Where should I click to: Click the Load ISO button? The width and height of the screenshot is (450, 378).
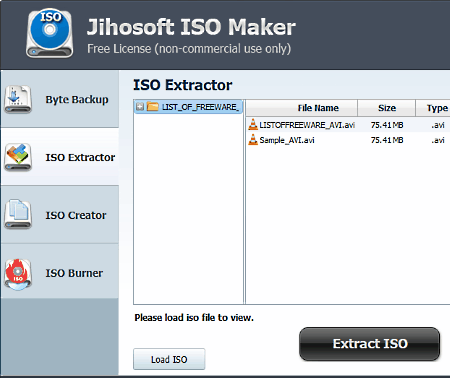(169, 359)
